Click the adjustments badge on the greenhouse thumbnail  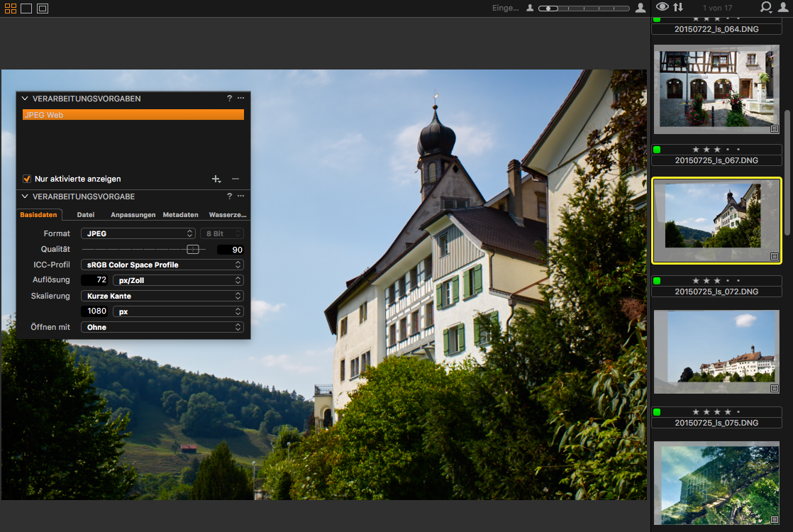[x=775, y=519]
